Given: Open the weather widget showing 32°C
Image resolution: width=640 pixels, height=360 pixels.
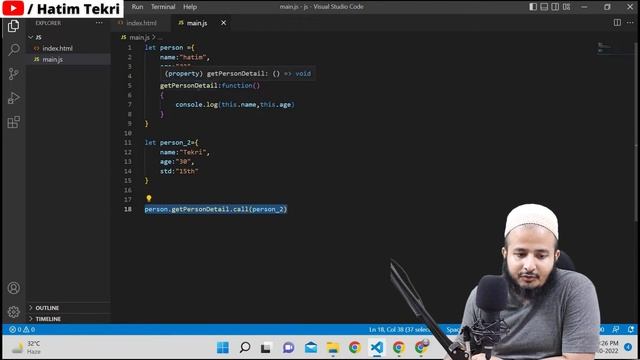Looking at the screenshot, I should coord(27,347).
